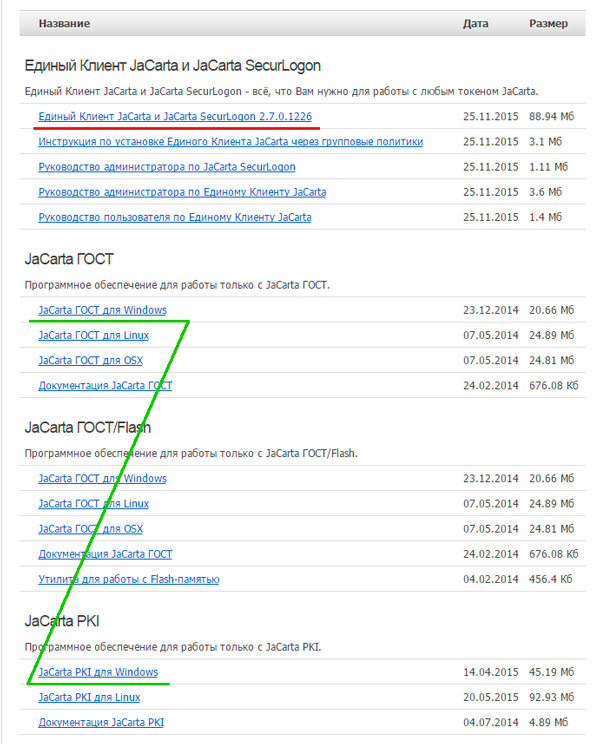Open the Единый Клиент JaCarta SecurLogon 2.7.0.1226 download link

(175, 116)
